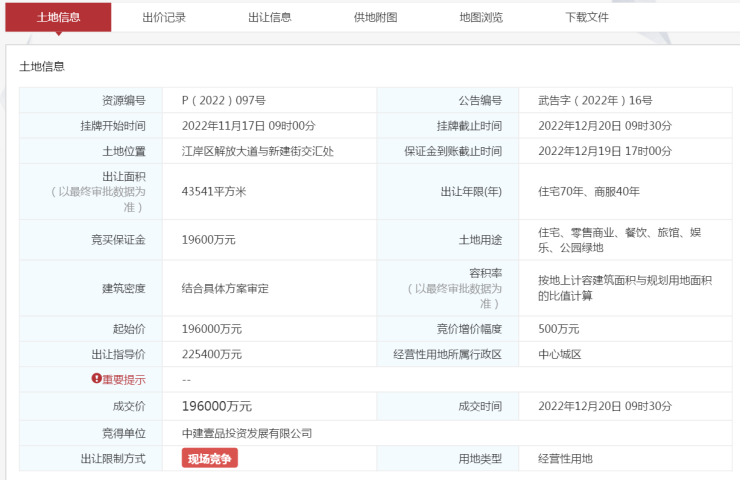The image size is (740, 480).
Task: Click the winning bidder 中建壹品投资发展有限公司
Action: click(x=246, y=433)
